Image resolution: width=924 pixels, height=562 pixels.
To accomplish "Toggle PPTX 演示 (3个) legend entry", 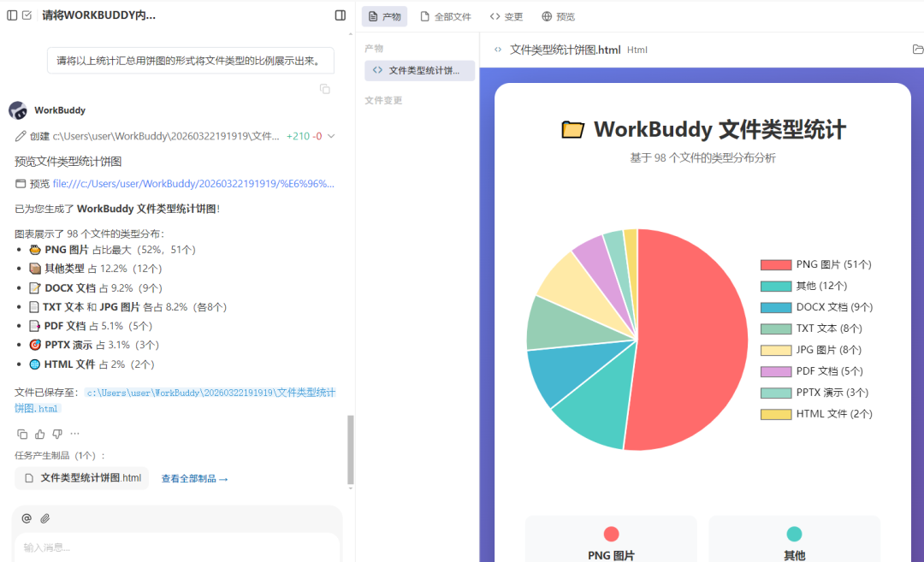I will point(814,393).
